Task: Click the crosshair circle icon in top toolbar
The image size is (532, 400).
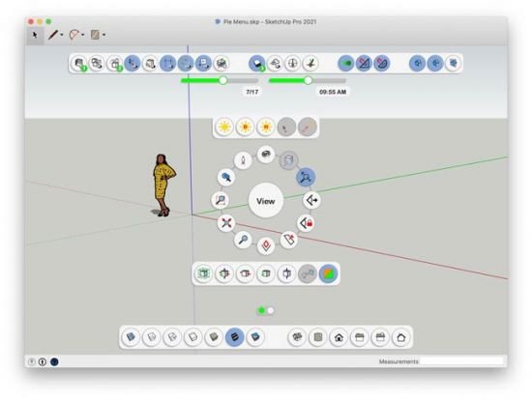Action: pyautogui.click(x=292, y=63)
